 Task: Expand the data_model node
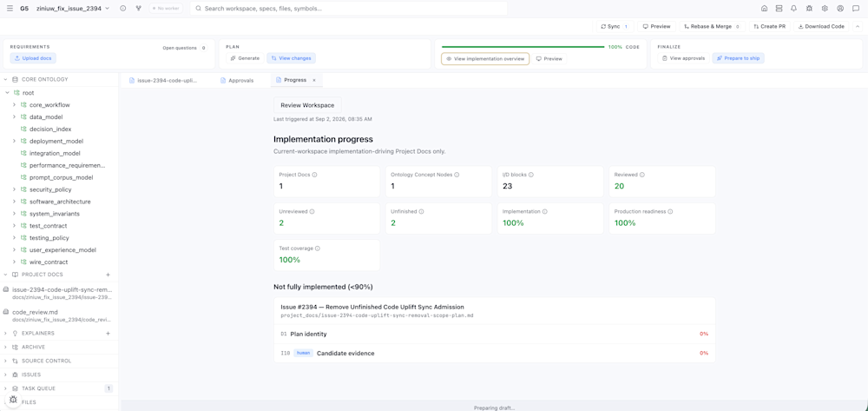pos(15,117)
